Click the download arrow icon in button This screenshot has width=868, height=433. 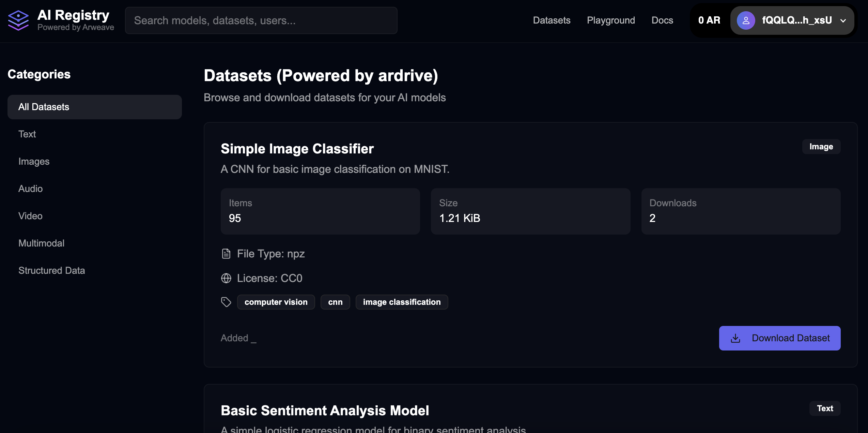pos(735,338)
